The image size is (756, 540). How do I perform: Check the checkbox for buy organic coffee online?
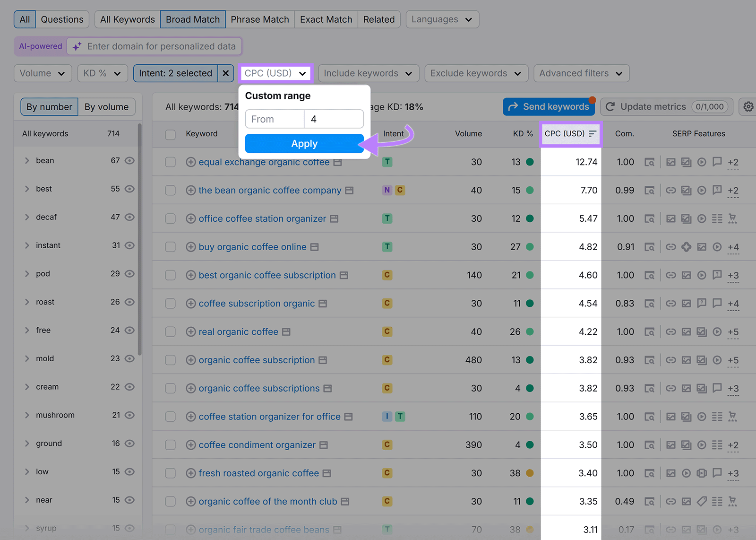pyautogui.click(x=170, y=246)
